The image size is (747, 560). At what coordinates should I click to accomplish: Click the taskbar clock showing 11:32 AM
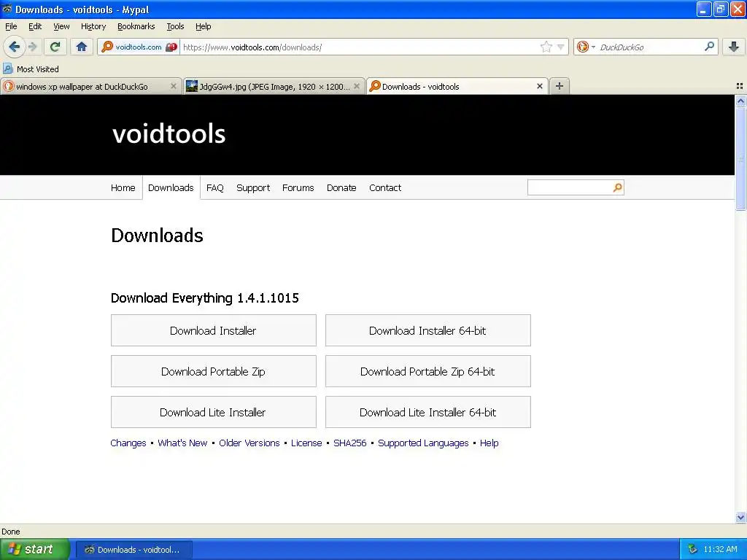click(x=720, y=549)
